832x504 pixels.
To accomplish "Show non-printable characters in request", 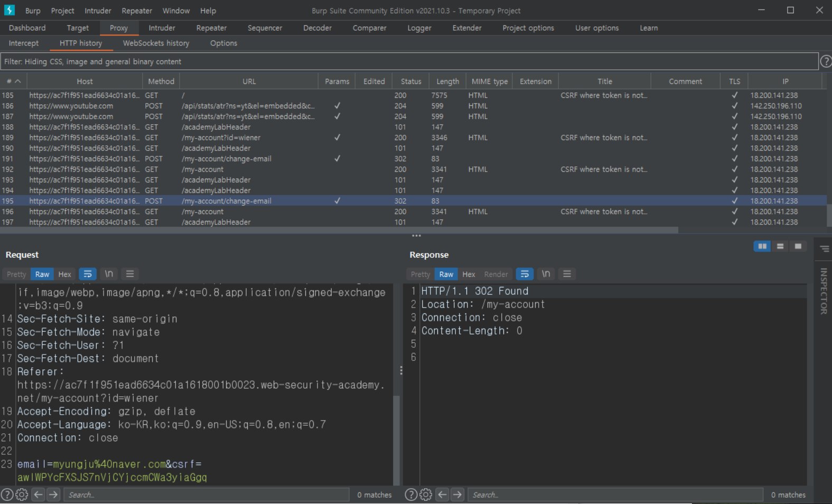I will (x=109, y=274).
